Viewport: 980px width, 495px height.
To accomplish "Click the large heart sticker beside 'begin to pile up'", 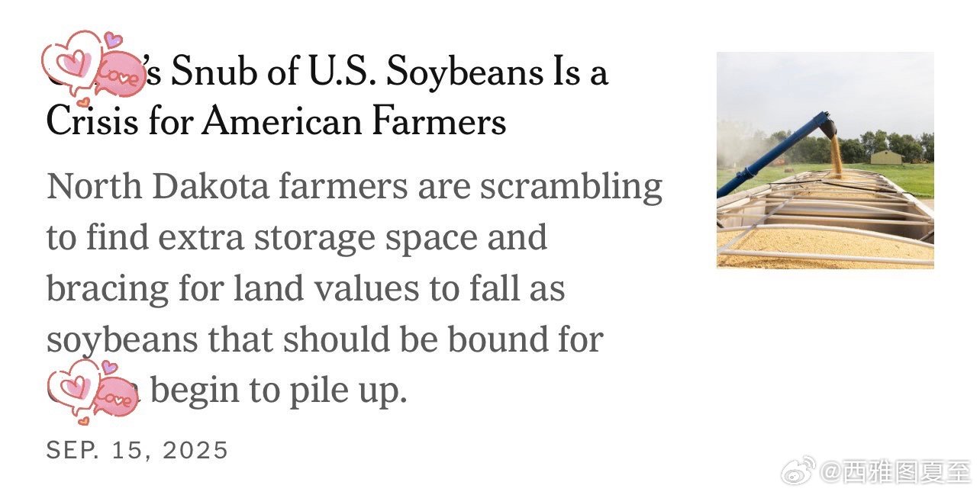I will (75, 387).
